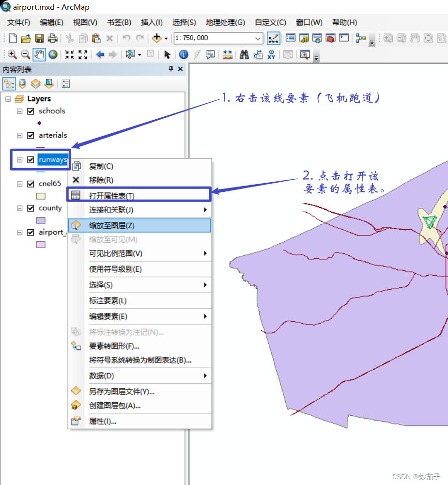Open the 文件(F) menu
448x485 pixels.
point(18,22)
